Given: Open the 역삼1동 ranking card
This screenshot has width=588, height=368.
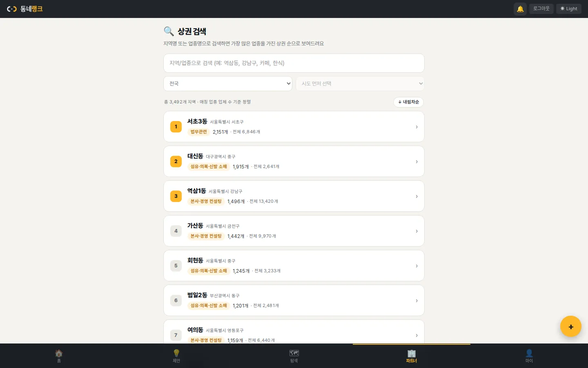Looking at the screenshot, I should tap(294, 196).
